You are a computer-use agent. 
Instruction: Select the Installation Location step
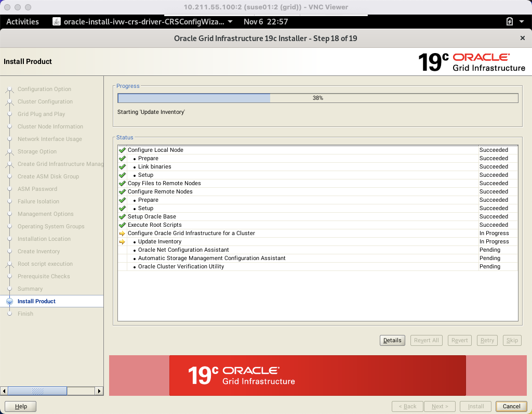tap(44, 239)
